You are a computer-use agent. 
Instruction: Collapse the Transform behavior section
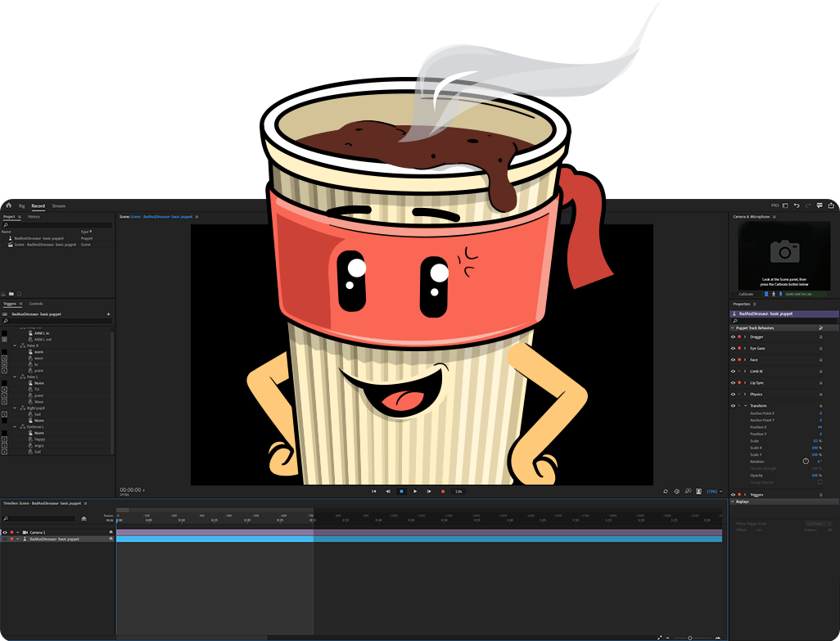[745, 406]
